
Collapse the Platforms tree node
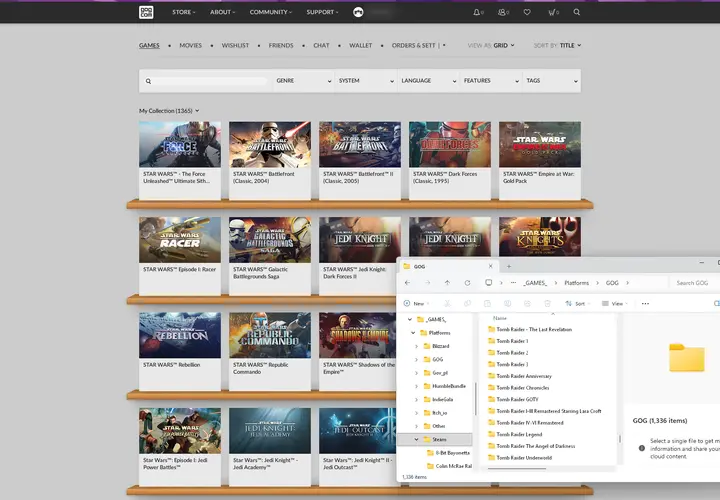(x=413, y=332)
